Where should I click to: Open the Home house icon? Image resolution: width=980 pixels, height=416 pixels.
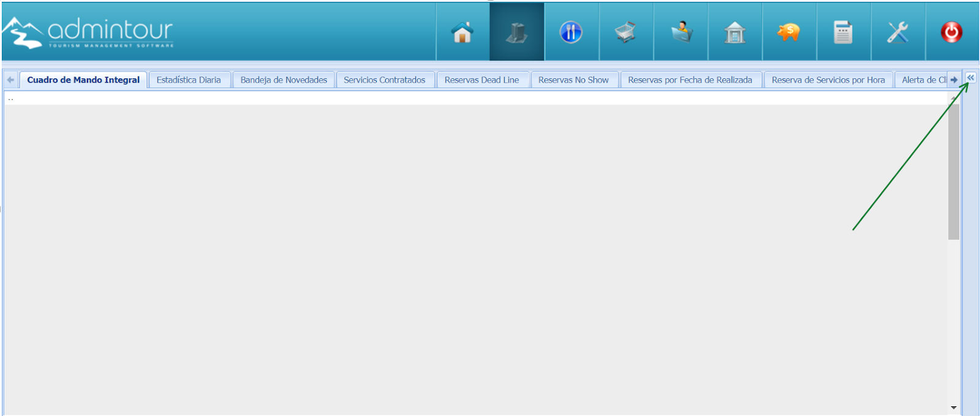pyautogui.click(x=462, y=32)
